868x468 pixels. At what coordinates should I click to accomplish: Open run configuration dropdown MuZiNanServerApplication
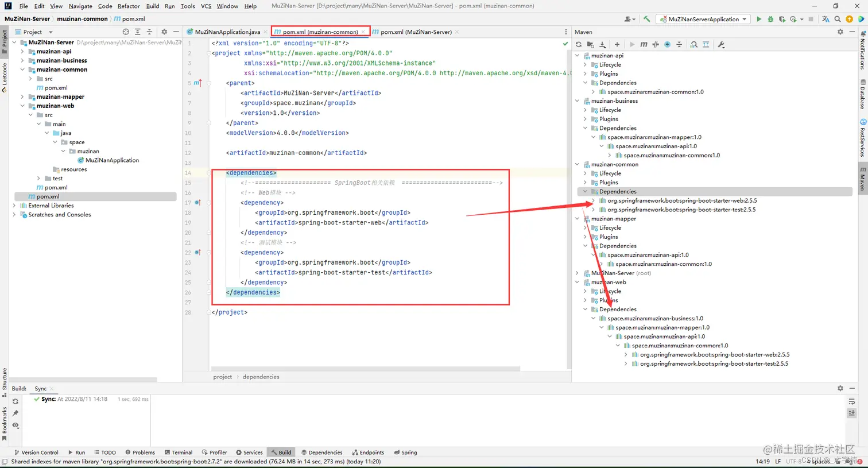[704, 19]
